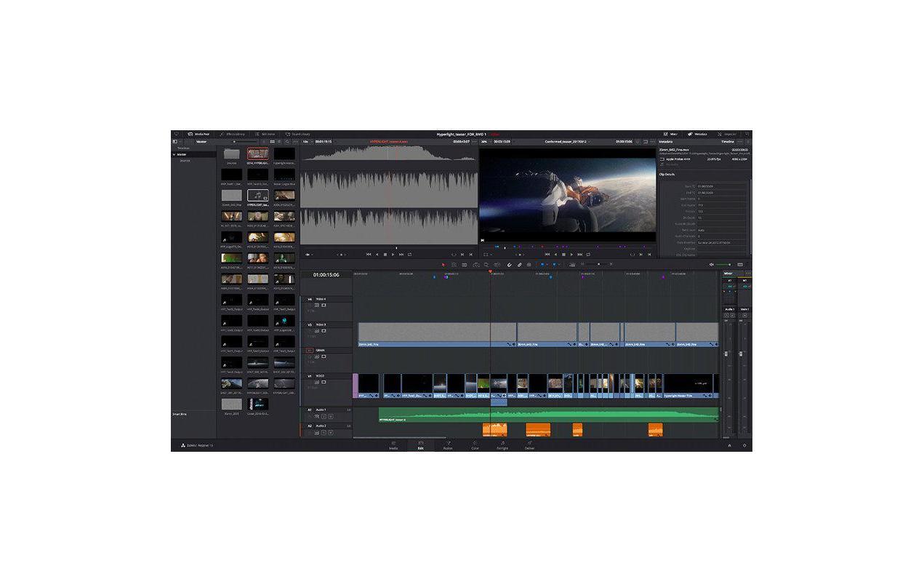Select the red-highlighted HYPERLIGHT timeline thumbnail
924x582 pixels.
coord(257,154)
